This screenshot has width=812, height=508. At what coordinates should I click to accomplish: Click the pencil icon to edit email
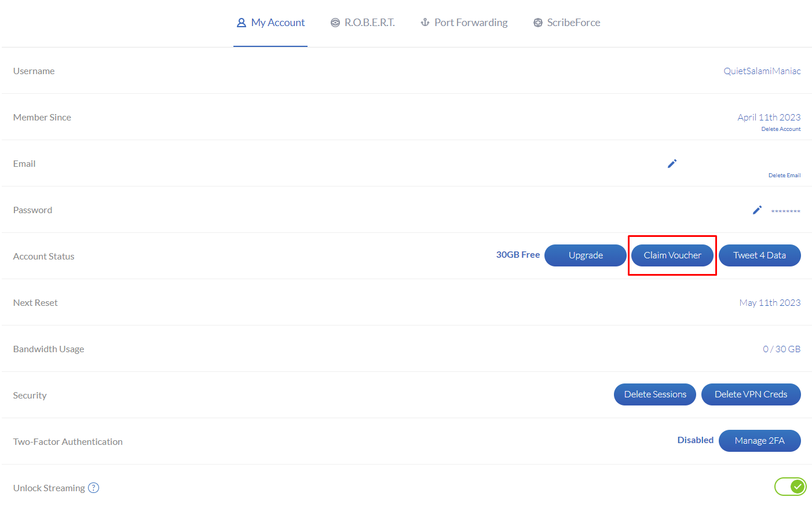(672, 164)
